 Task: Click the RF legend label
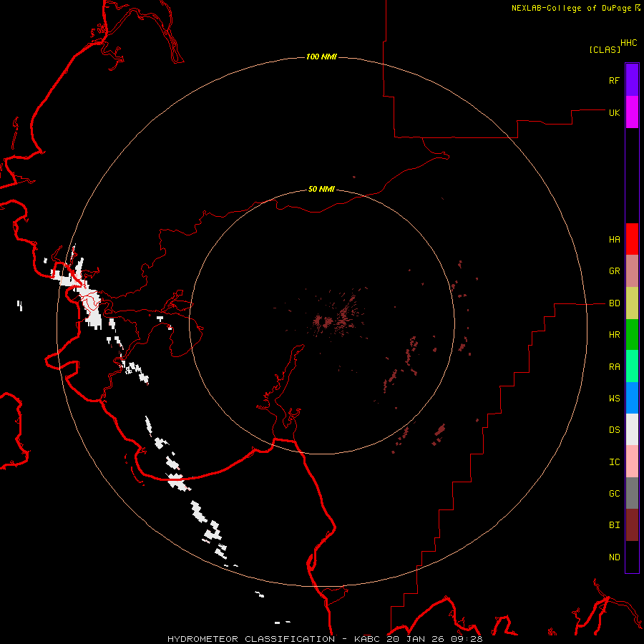614,81
